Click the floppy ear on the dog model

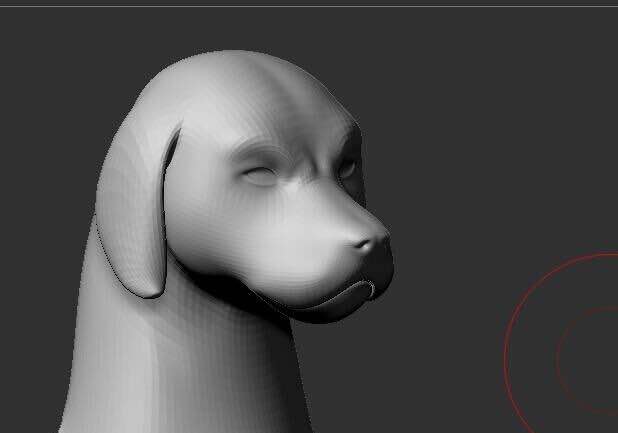134,211
